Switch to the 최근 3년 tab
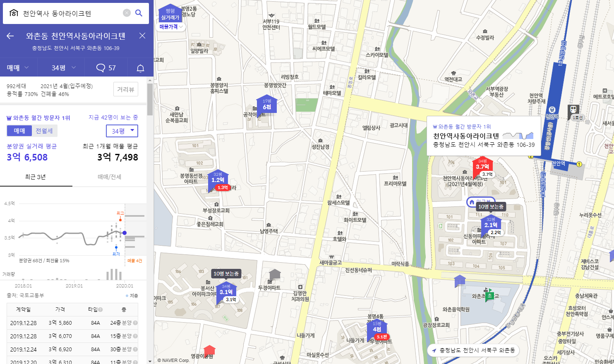Viewport: 614px width, 364px height. coord(36,177)
